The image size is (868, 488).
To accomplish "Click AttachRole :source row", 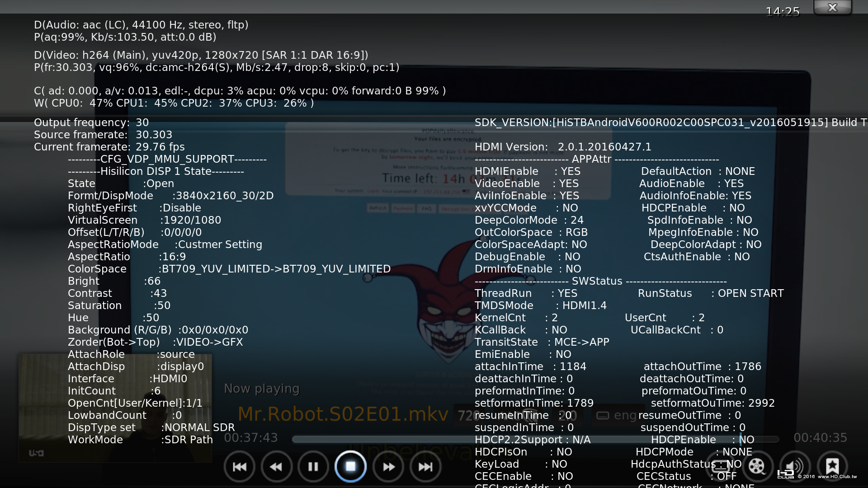I will 131,354.
